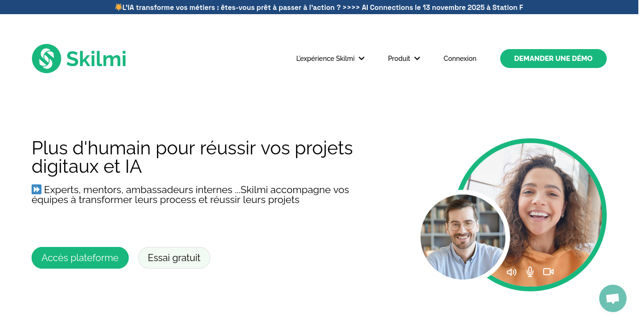The image size is (644, 322).
Task: Click the '>>>>' arrows in the banner
Action: pyautogui.click(x=351, y=8)
